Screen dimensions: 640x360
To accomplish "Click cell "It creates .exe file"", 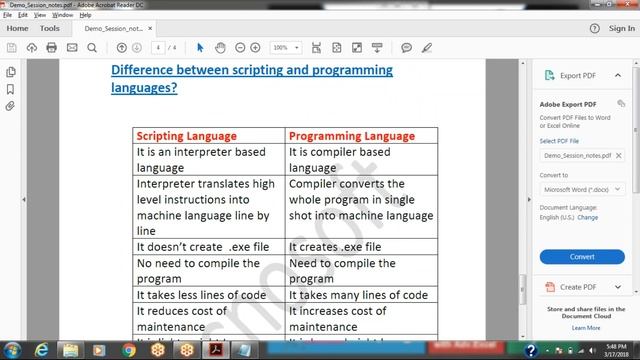I will click(x=361, y=247).
